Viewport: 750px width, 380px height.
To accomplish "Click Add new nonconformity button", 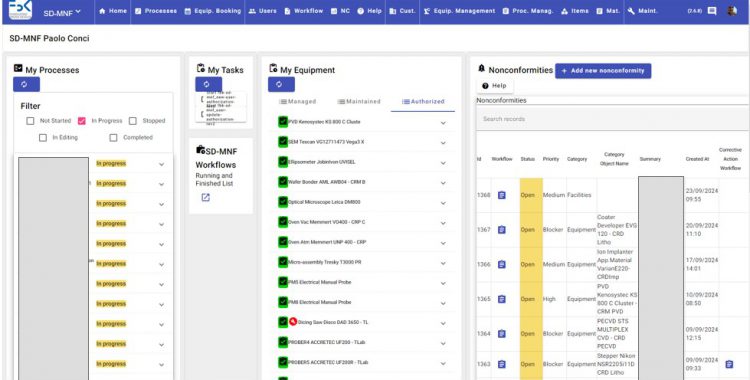I will [x=603, y=71].
